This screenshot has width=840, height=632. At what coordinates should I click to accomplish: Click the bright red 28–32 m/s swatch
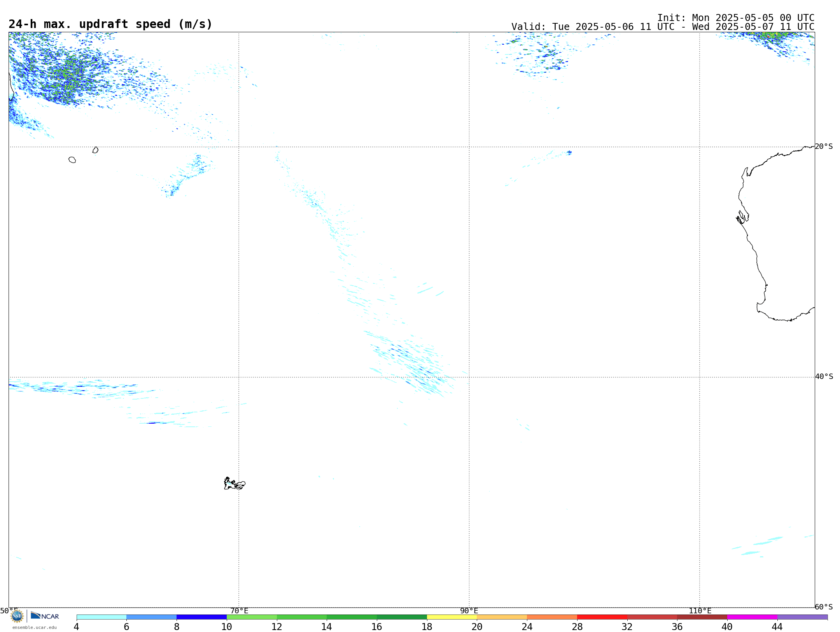click(x=602, y=617)
